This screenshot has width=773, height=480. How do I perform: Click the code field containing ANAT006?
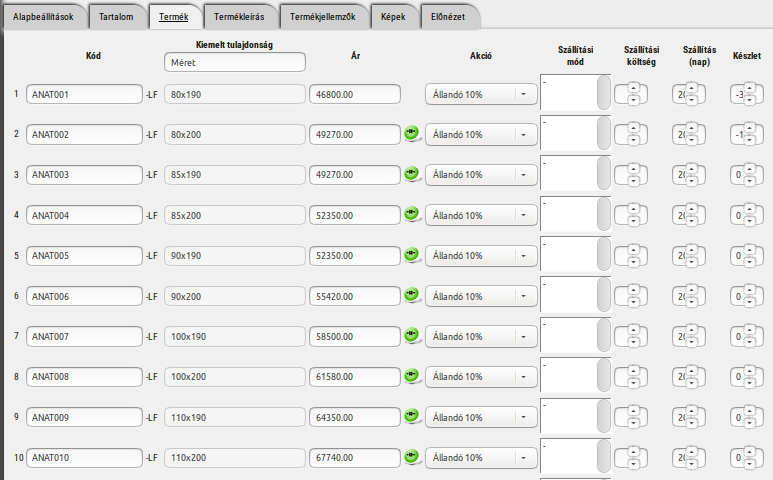(x=84, y=296)
